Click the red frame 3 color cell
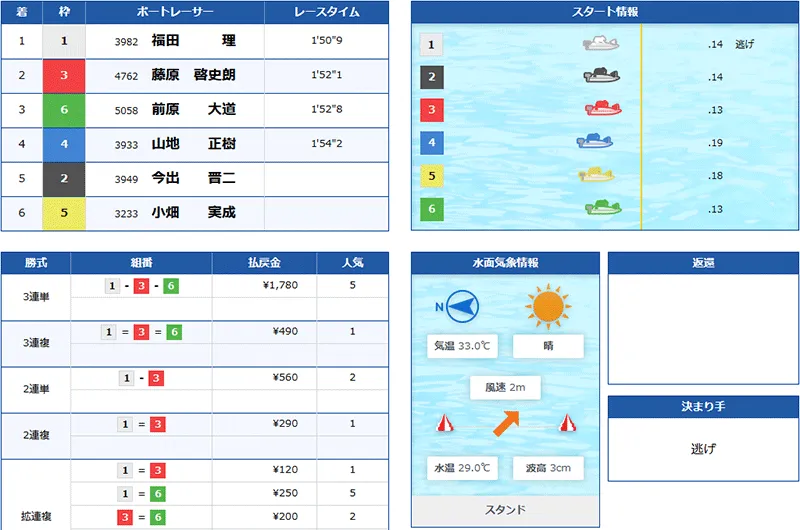 click(64, 75)
